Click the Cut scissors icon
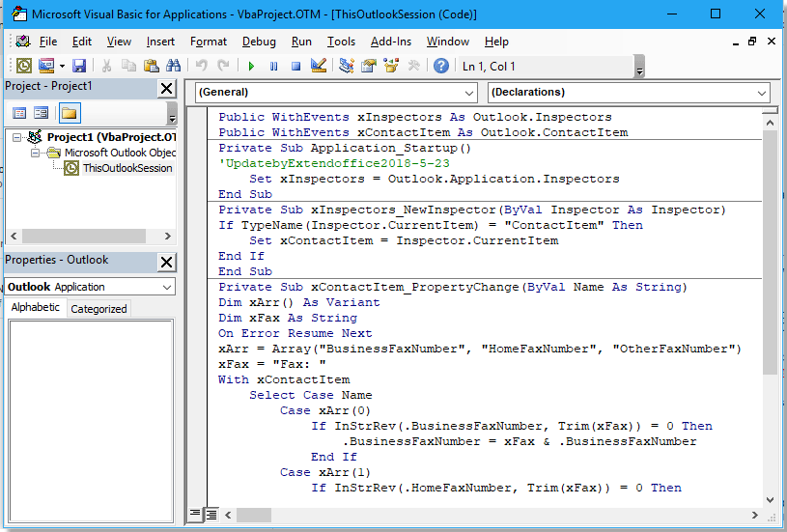The width and height of the screenshot is (787, 532). [x=106, y=66]
